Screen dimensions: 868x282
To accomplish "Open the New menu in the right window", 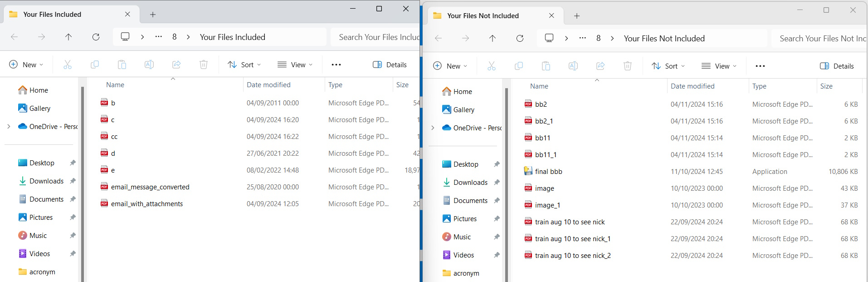I will coord(450,66).
